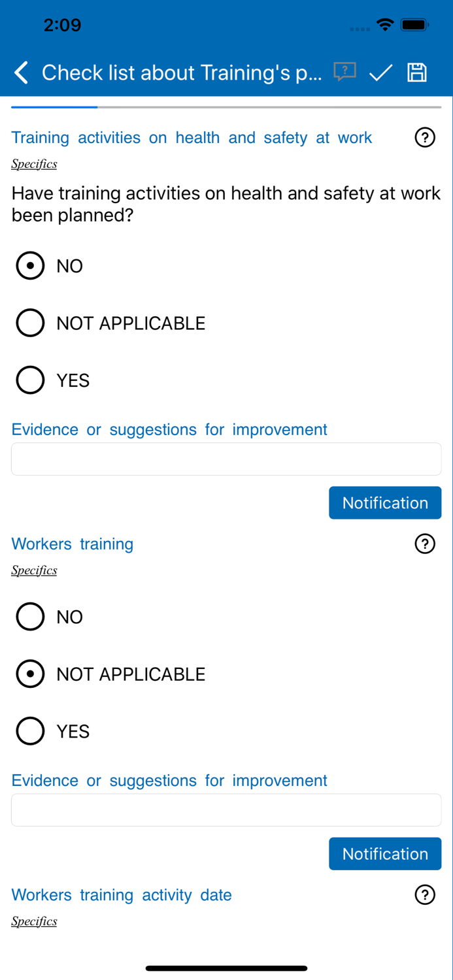Viewport: 453px width, 980px height.
Task: Select NO for Workers training
Action: [x=30, y=616]
